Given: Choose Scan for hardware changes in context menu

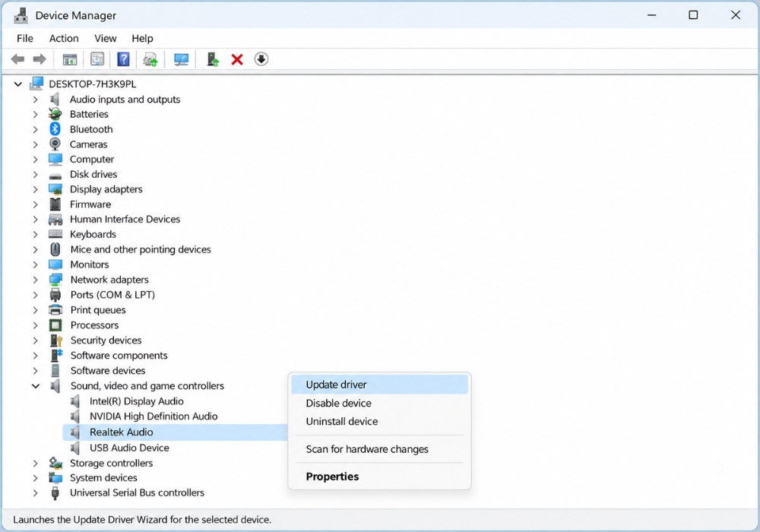Looking at the screenshot, I should 379,449.
